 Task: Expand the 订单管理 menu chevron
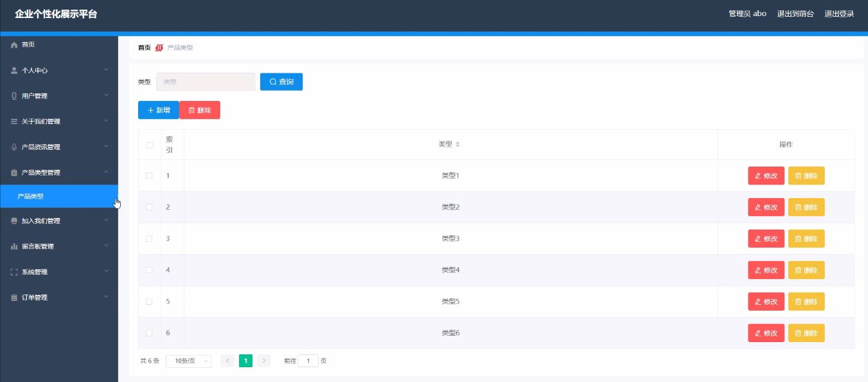pos(107,296)
